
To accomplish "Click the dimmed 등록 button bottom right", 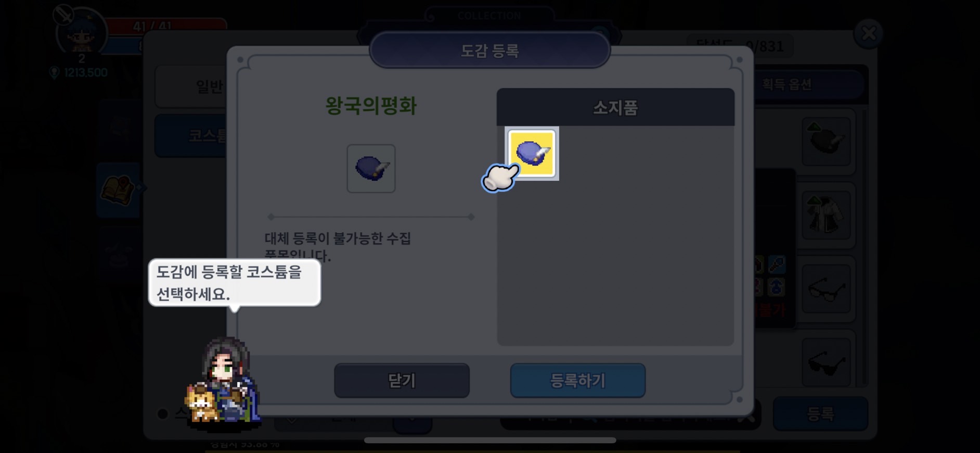I will click(820, 414).
